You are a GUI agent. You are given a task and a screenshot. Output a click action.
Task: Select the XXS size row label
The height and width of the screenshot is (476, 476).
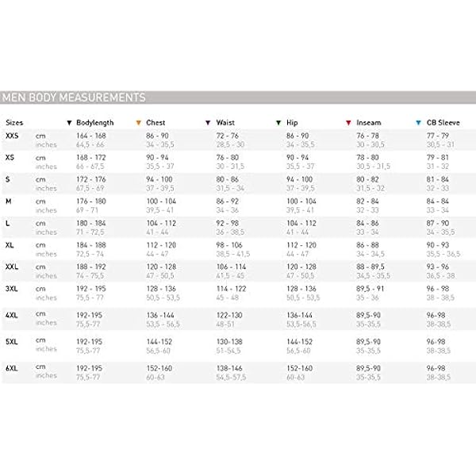[13, 137]
